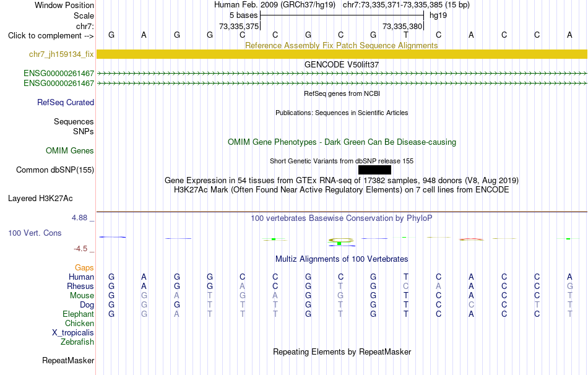This screenshot has height=375, width=588.
Task: Click the Human species label
Action: (81, 277)
